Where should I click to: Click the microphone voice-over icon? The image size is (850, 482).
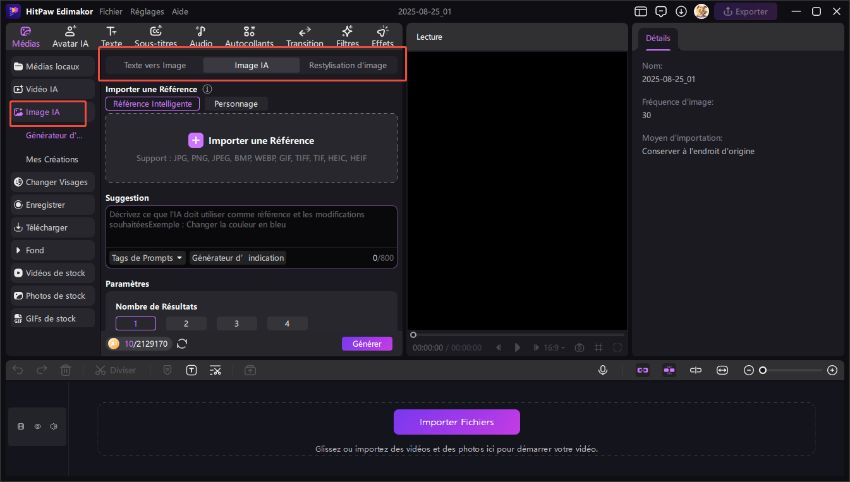(602, 370)
